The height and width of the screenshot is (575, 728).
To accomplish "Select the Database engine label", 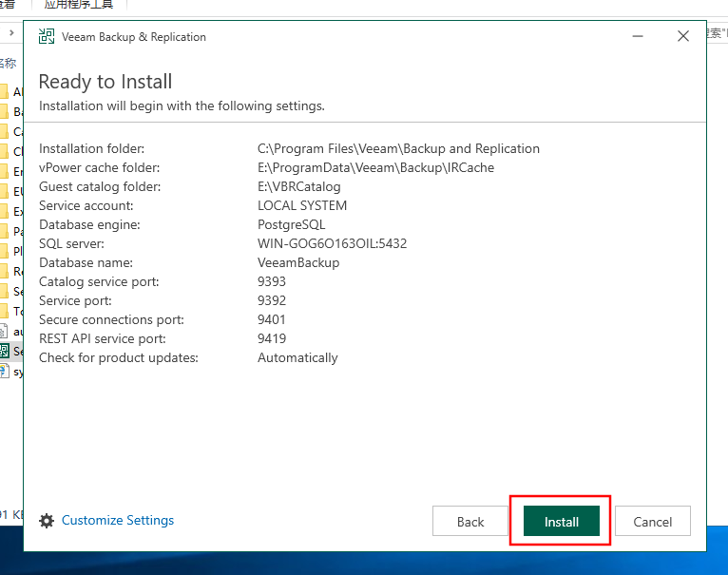I will click(89, 225).
